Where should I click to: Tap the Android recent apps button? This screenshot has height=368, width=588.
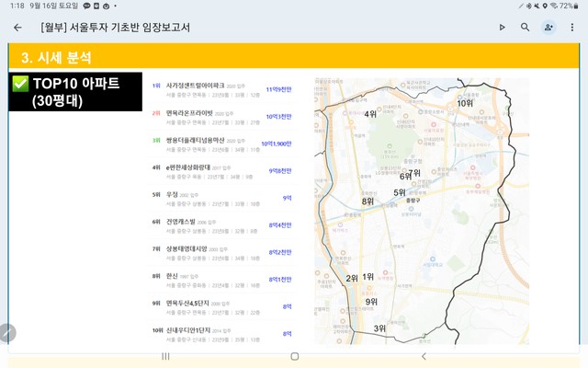[165, 356]
